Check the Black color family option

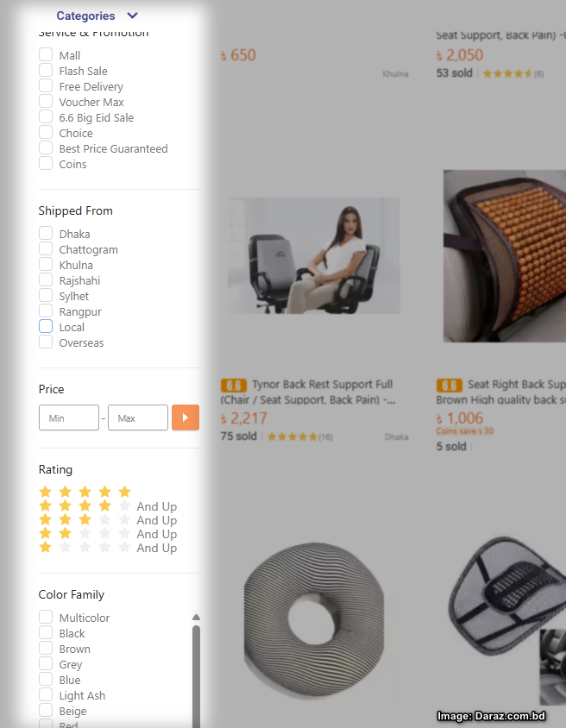(46, 633)
